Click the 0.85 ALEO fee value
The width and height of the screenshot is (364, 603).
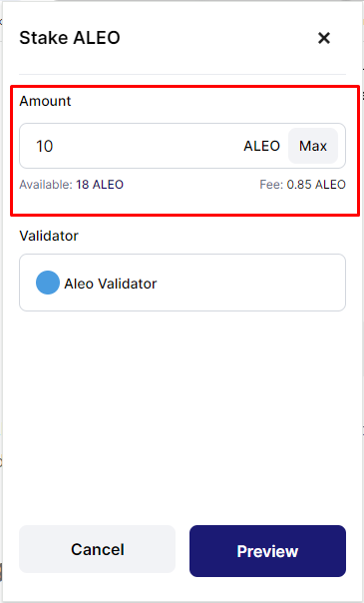[316, 185]
